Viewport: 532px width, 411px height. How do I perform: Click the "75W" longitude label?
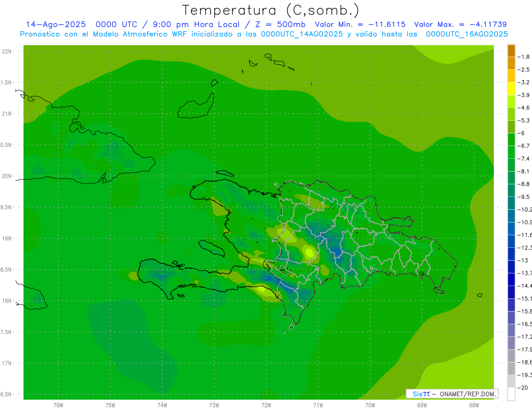[x=110, y=405]
